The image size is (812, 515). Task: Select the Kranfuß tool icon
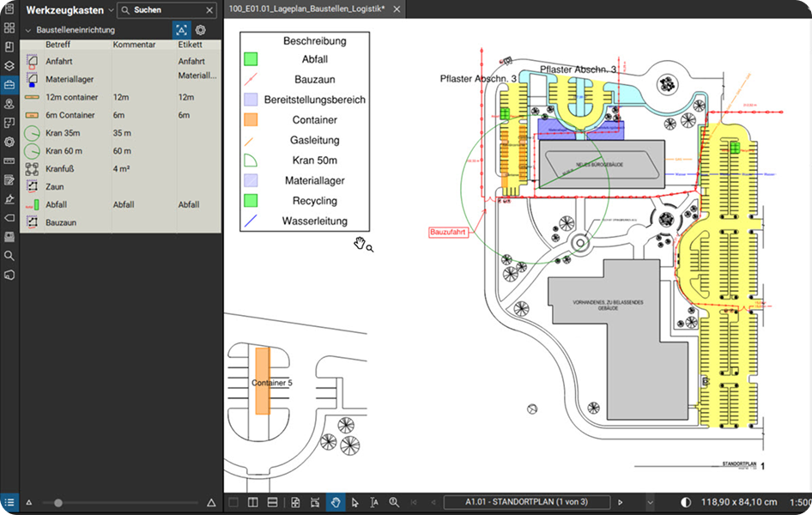click(32, 169)
